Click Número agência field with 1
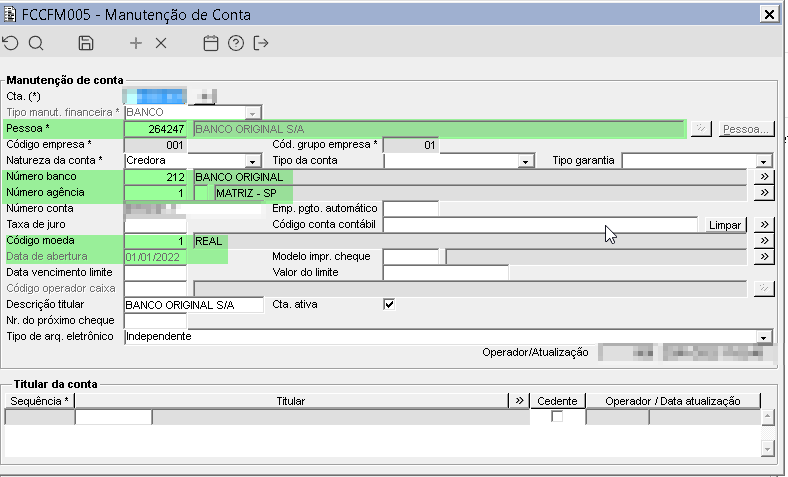 pos(155,193)
